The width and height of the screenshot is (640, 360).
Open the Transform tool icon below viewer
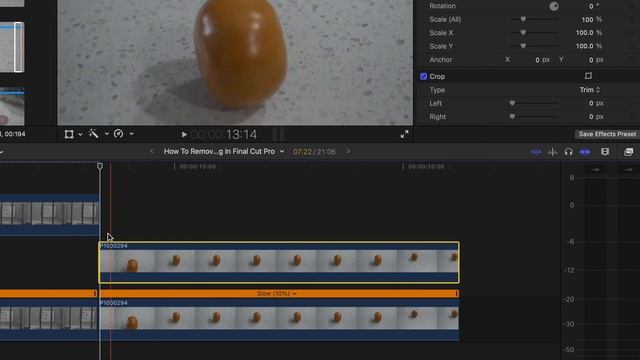click(69, 134)
